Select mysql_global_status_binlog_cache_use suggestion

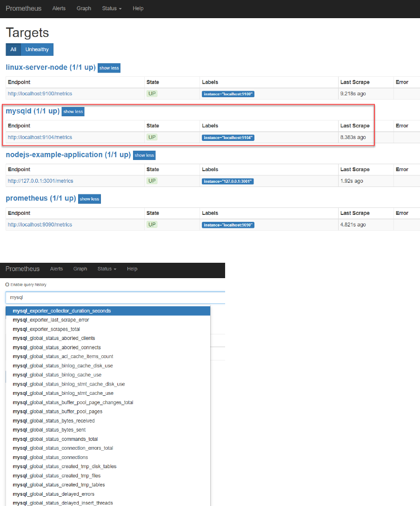108,375
